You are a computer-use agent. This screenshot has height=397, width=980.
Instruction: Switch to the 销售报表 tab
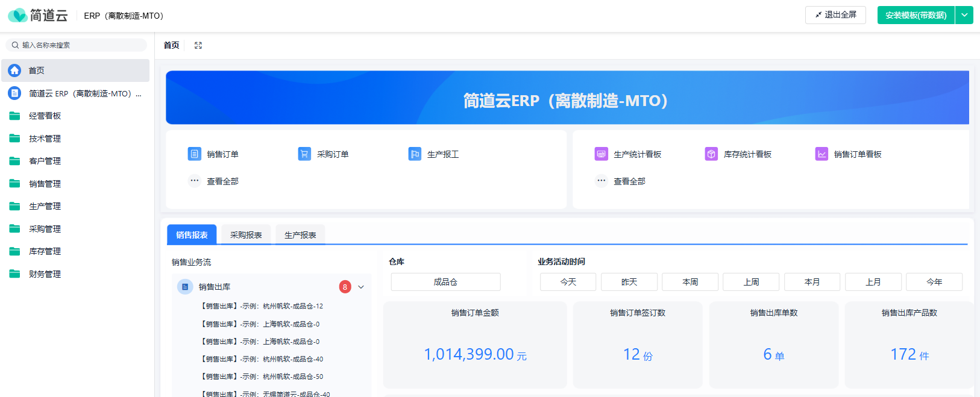pos(192,235)
